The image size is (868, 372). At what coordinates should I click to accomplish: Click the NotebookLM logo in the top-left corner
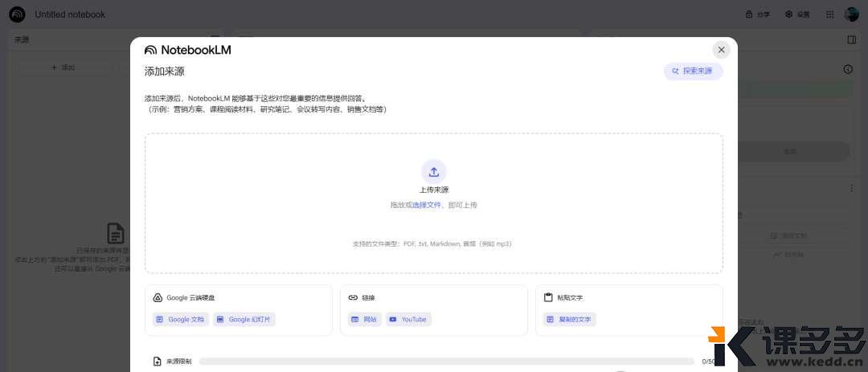17,14
